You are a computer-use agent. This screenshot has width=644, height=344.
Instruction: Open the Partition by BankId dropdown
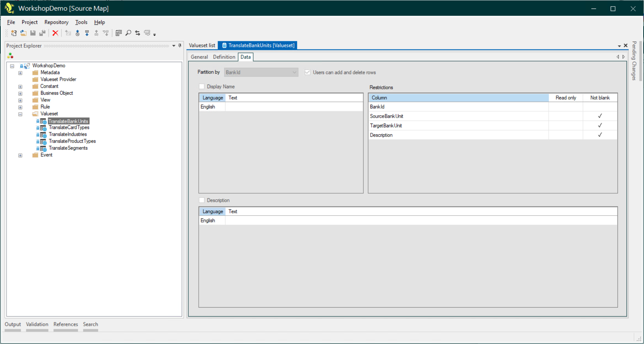coord(261,72)
